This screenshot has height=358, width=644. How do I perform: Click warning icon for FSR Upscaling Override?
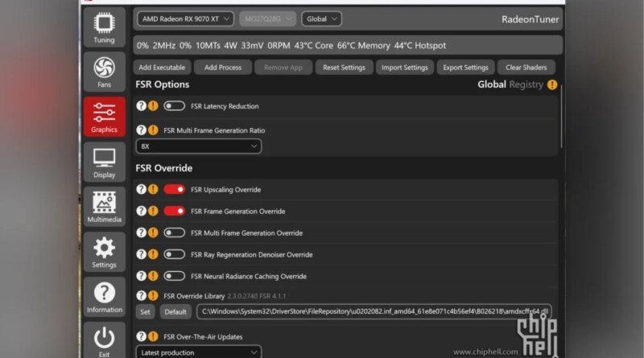(x=153, y=189)
